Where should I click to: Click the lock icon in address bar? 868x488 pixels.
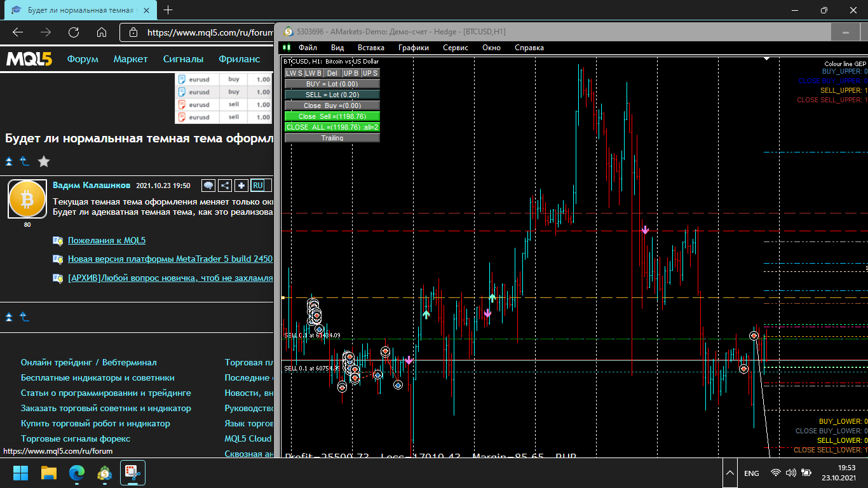pyautogui.click(x=133, y=32)
